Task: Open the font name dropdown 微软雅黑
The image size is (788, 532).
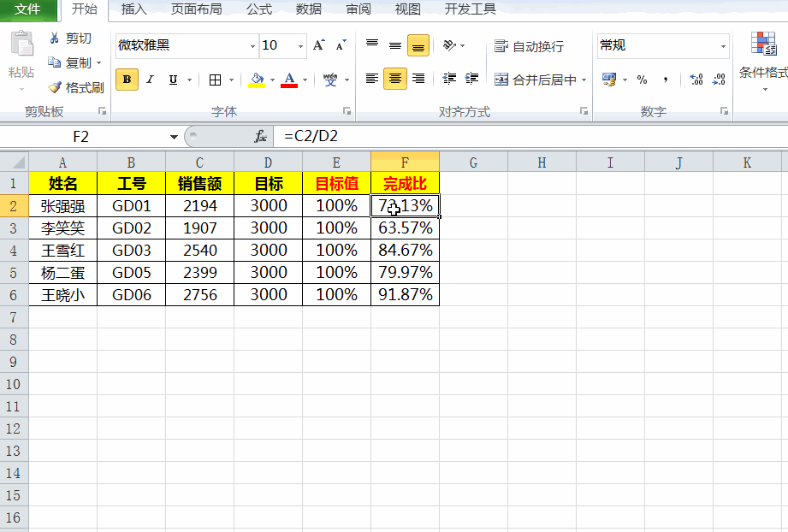Action: coord(252,46)
